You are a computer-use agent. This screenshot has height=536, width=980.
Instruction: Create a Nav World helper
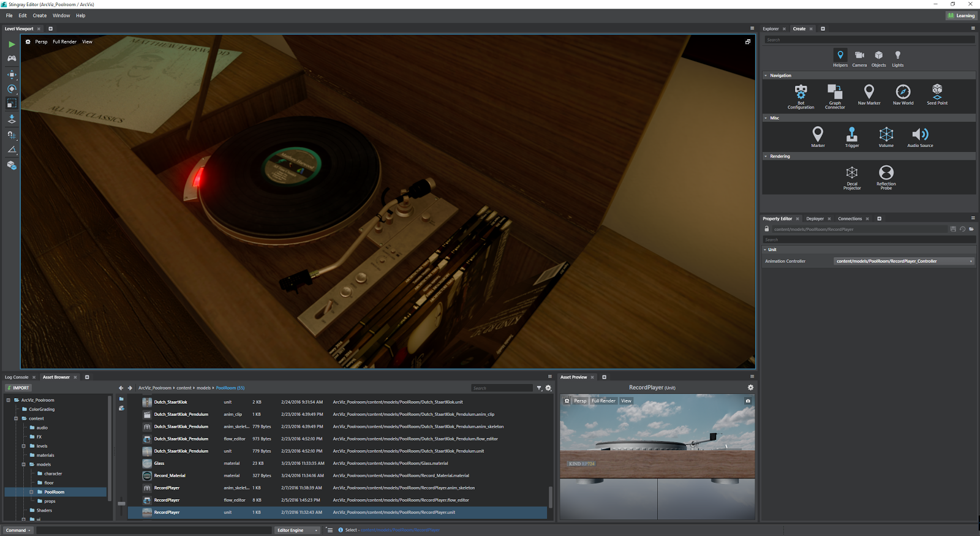point(903,95)
